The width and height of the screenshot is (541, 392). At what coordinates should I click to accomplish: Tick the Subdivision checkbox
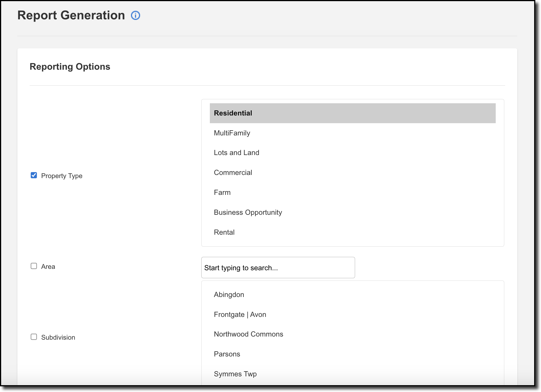coord(34,337)
